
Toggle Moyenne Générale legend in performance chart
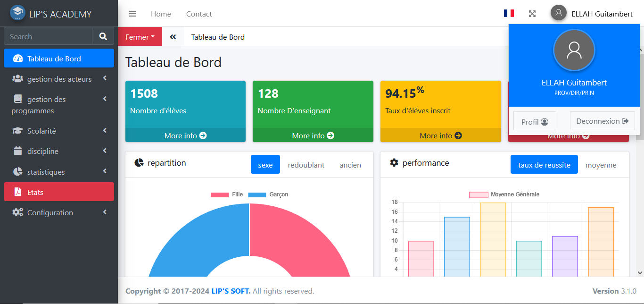coord(504,194)
